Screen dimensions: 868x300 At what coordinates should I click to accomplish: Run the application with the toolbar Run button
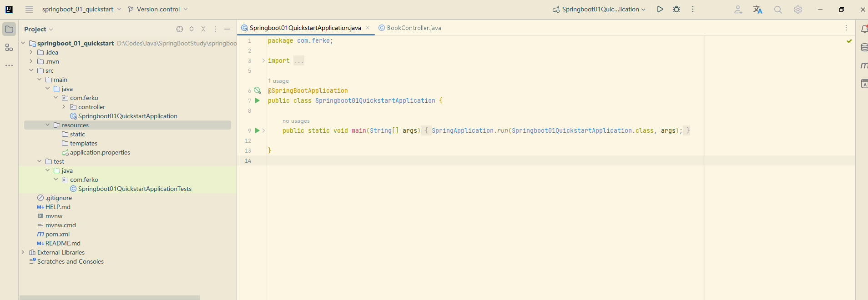660,9
